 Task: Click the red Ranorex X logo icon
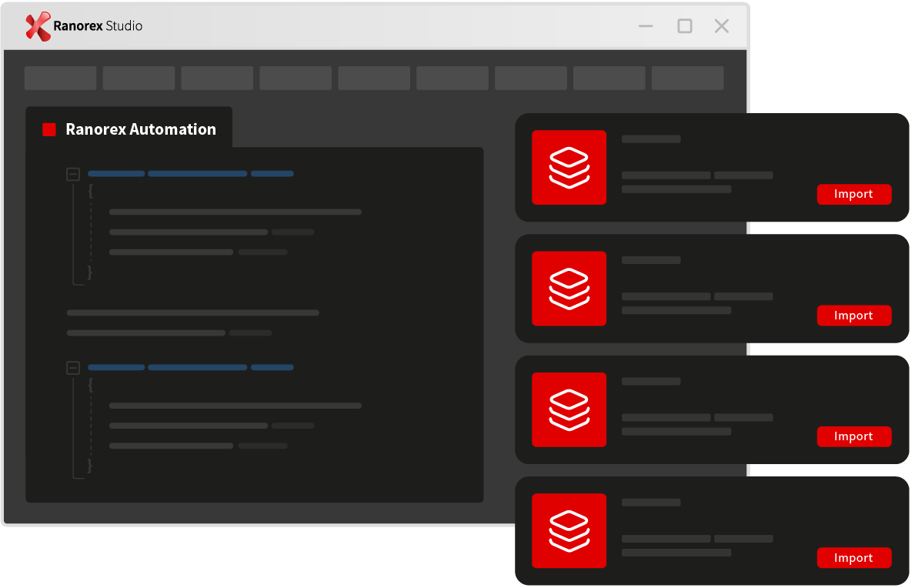38,27
